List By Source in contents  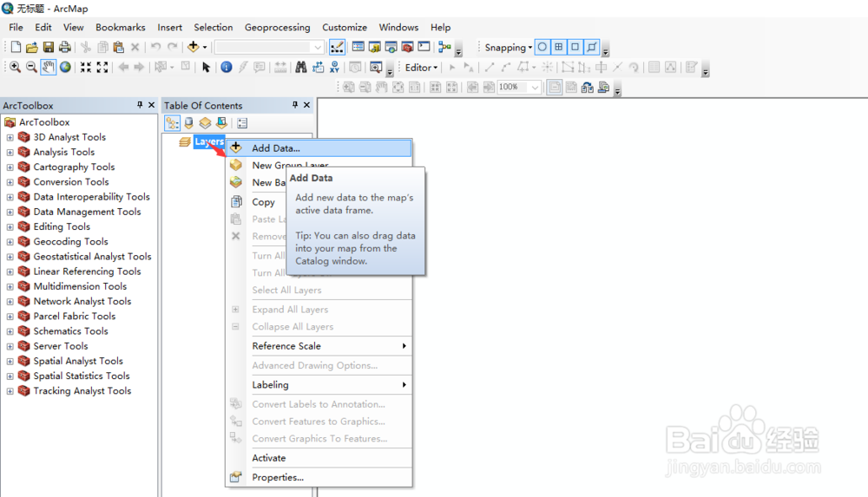[188, 123]
